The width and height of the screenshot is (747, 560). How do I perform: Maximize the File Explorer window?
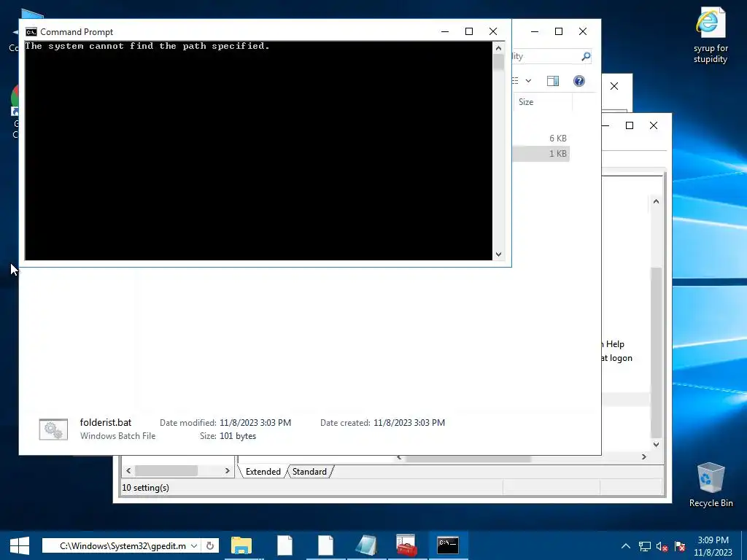pyautogui.click(x=558, y=31)
